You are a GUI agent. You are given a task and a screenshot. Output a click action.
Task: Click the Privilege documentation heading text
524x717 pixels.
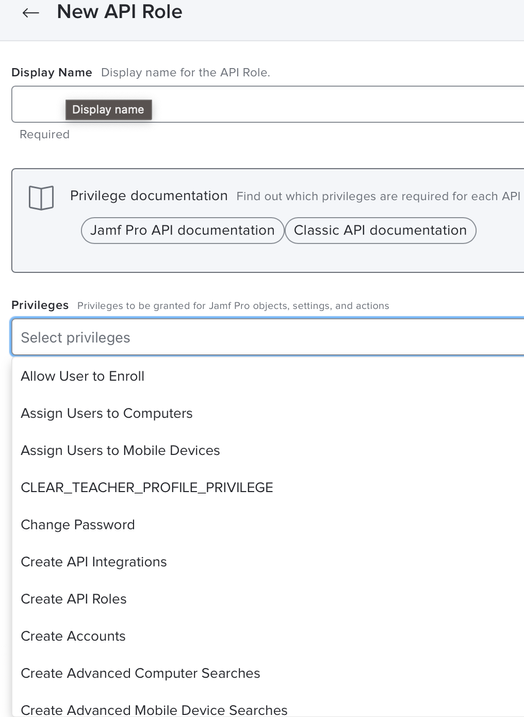point(149,196)
